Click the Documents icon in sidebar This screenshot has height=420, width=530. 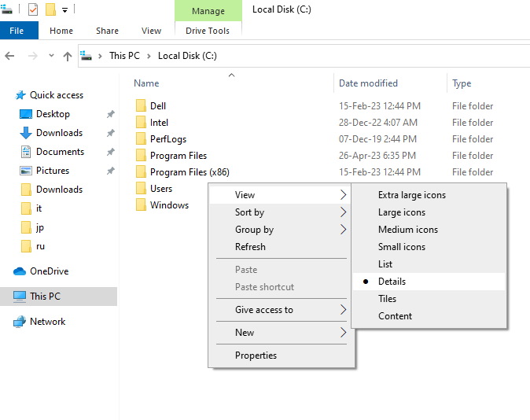[x=26, y=152]
